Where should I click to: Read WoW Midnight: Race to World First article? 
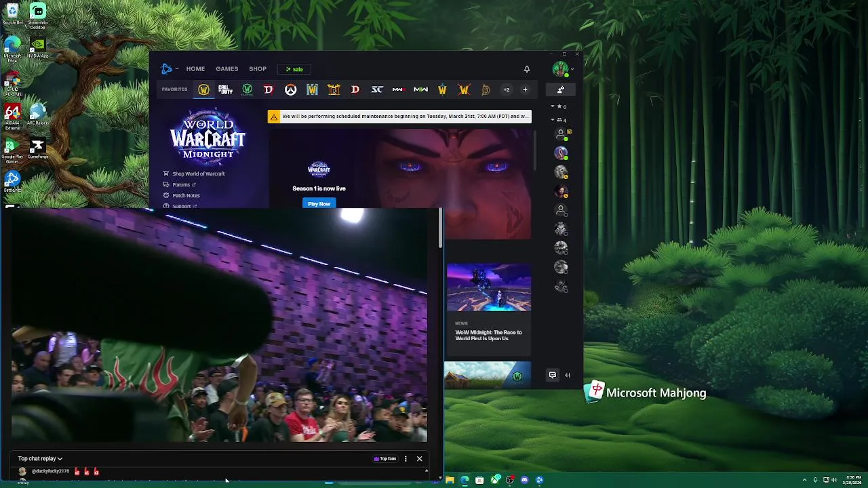[x=488, y=335]
